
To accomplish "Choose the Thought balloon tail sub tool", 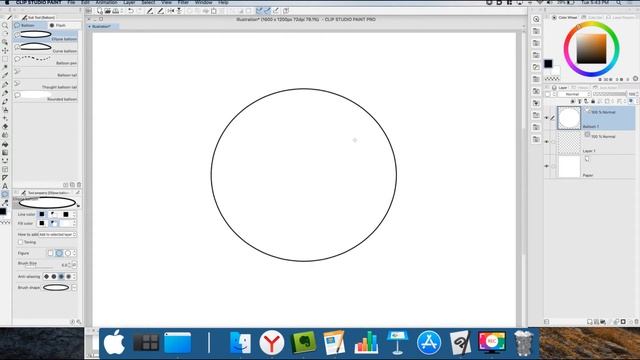I will [45, 84].
